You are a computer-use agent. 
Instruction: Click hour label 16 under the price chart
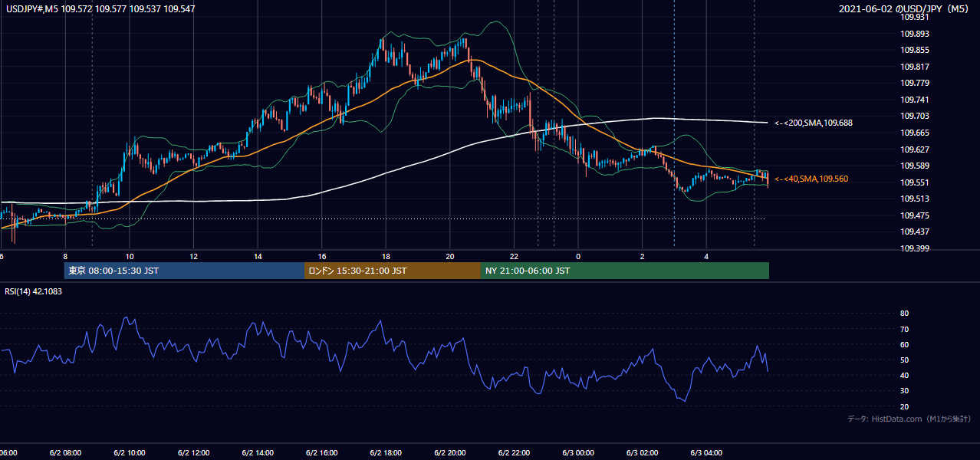322,256
